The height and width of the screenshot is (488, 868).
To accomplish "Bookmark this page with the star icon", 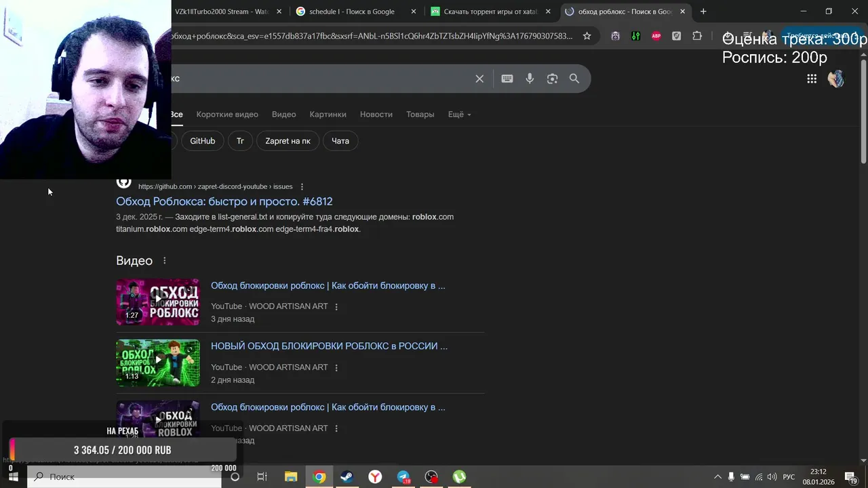I will point(587,36).
